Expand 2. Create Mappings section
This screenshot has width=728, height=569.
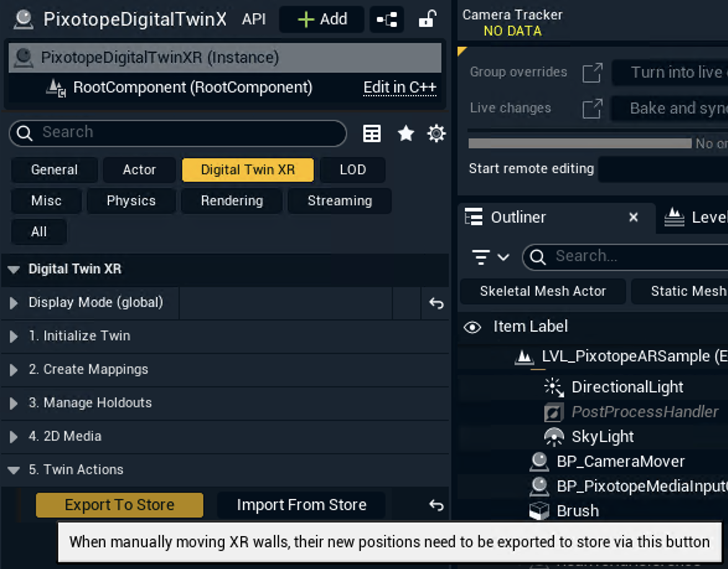[14, 370]
